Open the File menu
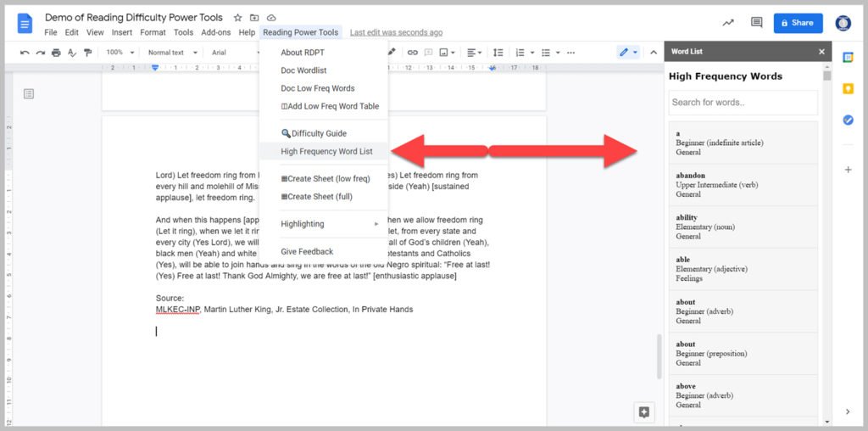Viewport: 868px width, 431px height. click(51, 33)
